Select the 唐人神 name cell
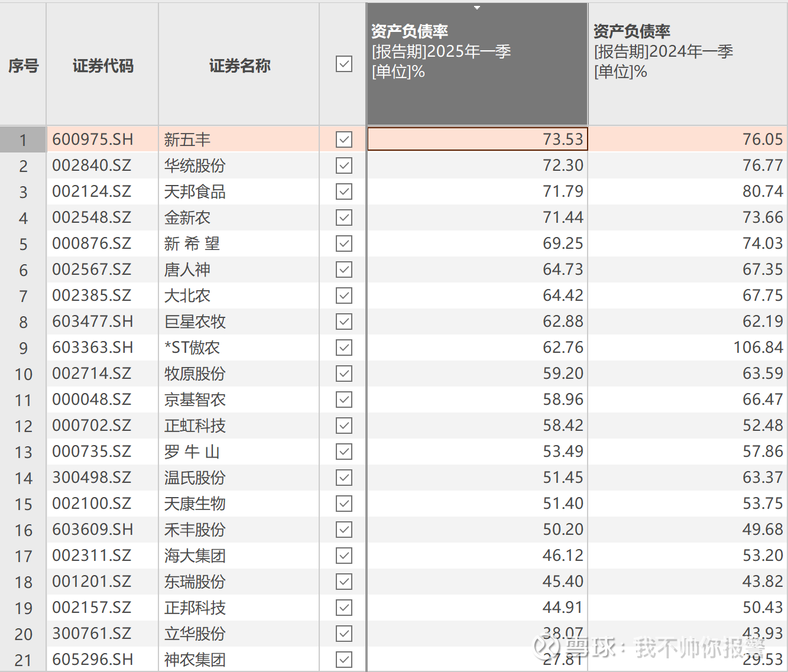 [x=239, y=270]
